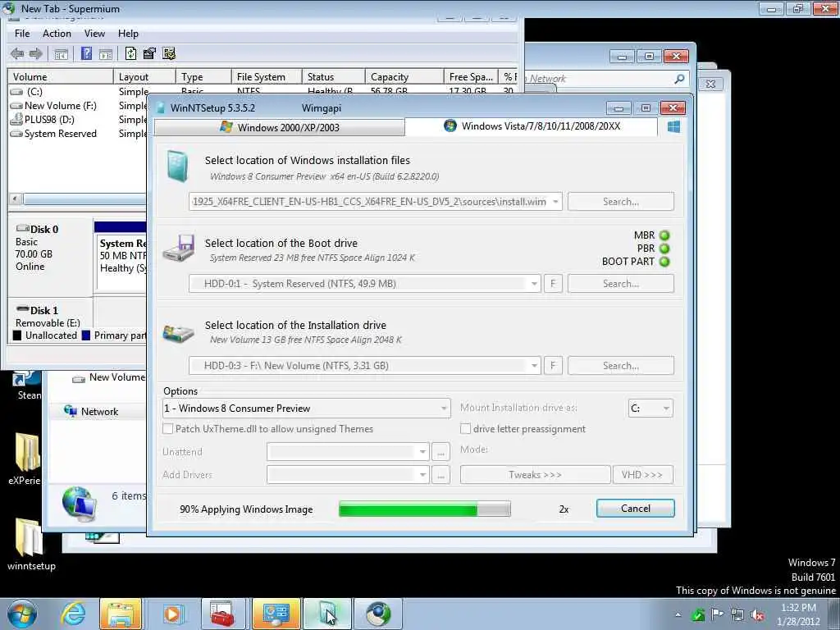The width and height of the screenshot is (840, 630).
Task: Select Windows Vista/7/8/10/11/2008/20XX tab
Action: pyautogui.click(x=532, y=126)
